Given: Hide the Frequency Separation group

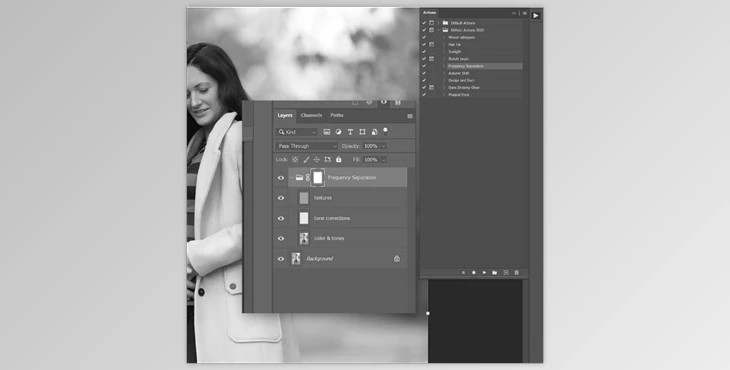Looking at the screenshot, I should click(281, 178).
